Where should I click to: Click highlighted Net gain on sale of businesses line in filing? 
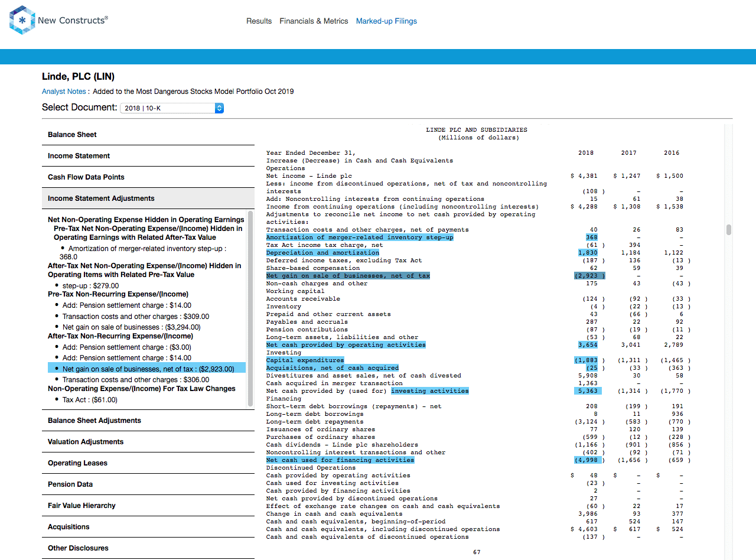coord(348,276)
